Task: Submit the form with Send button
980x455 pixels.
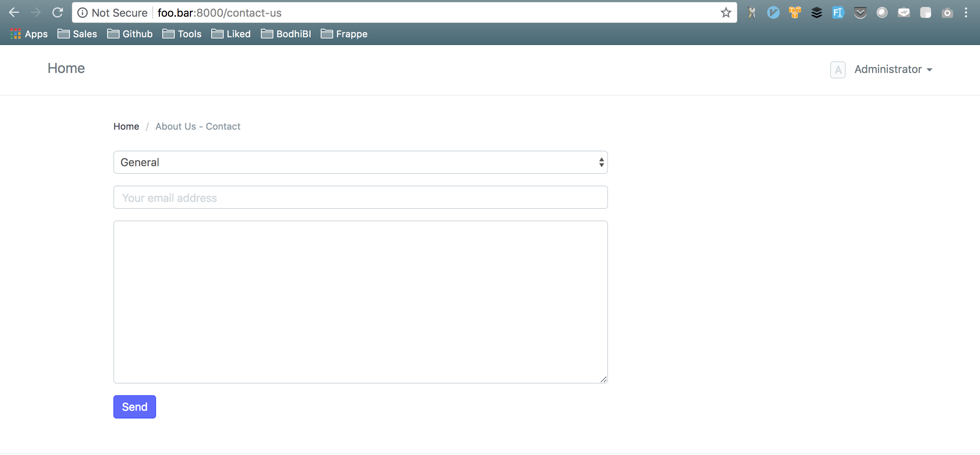Action: click(x=135, y=407)
